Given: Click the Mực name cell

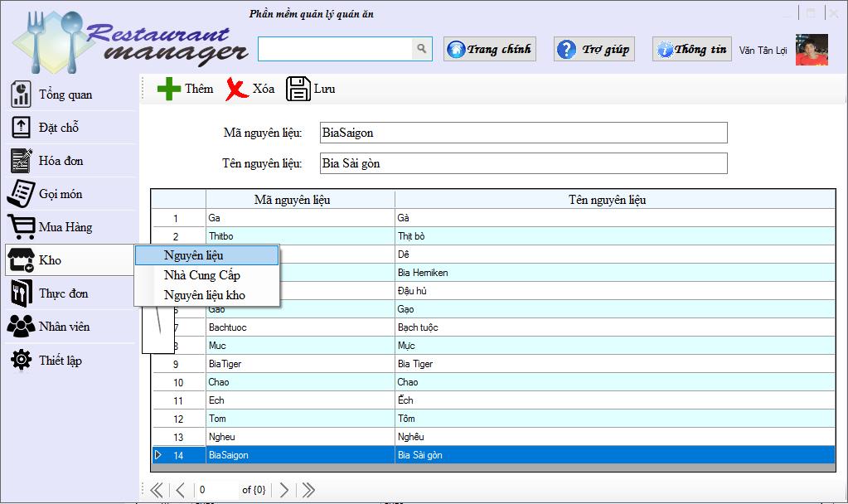Looking at the screenshot, I should pyautogui.click(x=615, y=346).
